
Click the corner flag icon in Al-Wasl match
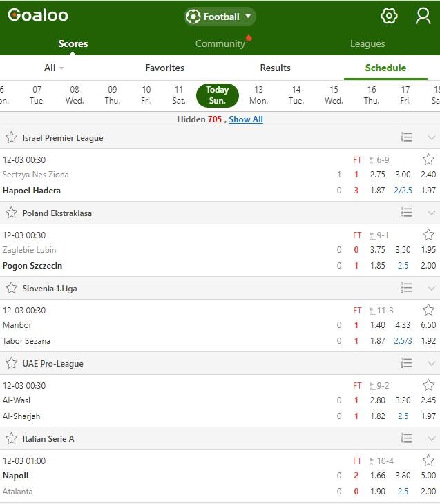point(372,386)
